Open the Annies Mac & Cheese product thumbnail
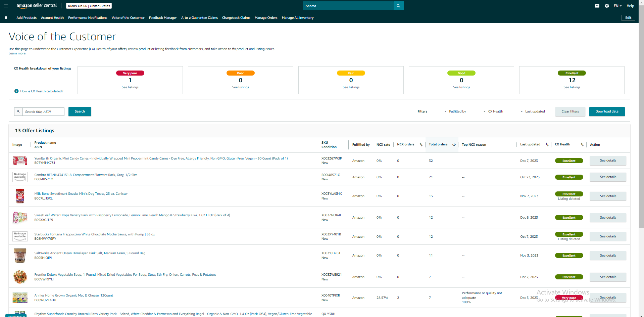 20,298
